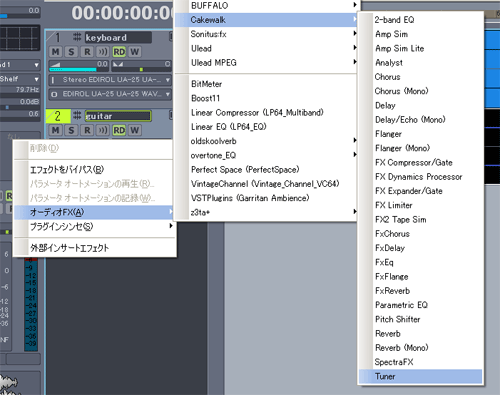
Task: Select track number 1
Action: tap(58, 37)
